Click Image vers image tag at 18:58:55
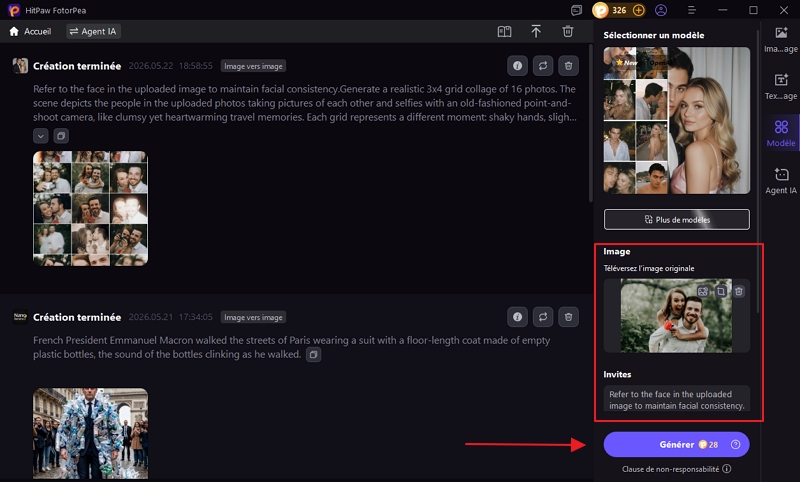Screen dimensions: 800x482 (253, 66)
